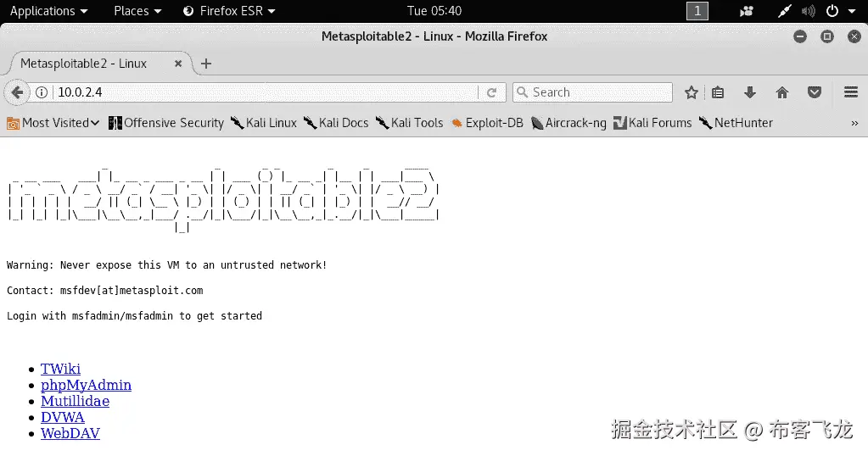Open the Places menu

pos(137,11)
